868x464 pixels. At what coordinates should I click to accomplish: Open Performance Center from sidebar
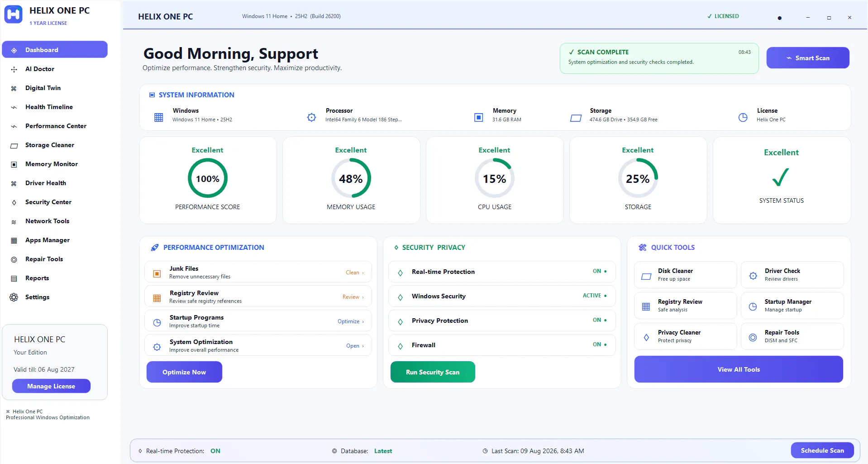(x=55, y=126)
